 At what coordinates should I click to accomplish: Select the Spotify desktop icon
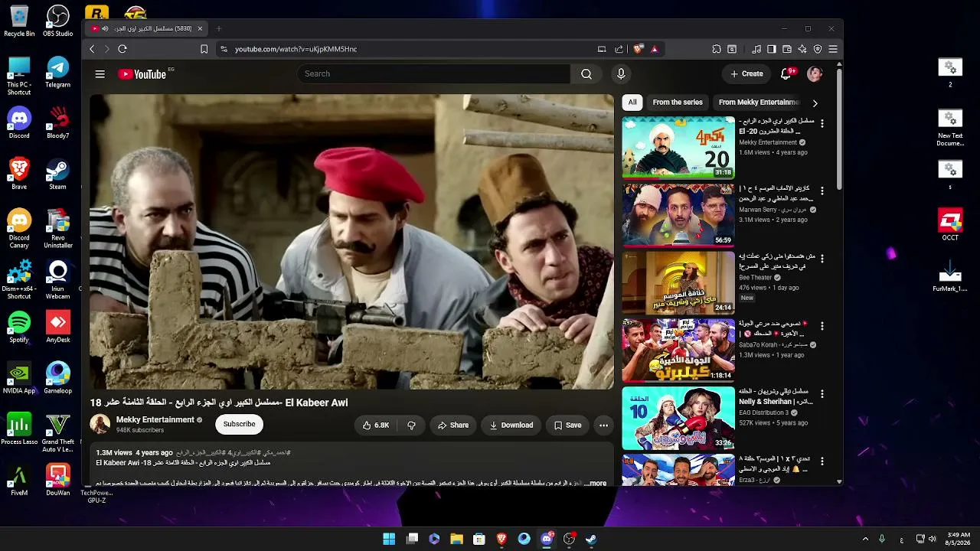pos(19,327)
